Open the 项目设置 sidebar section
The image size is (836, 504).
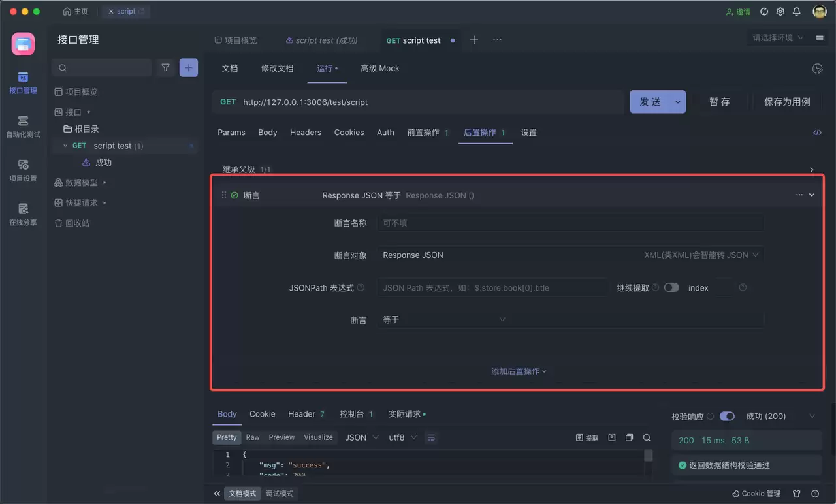23,170
